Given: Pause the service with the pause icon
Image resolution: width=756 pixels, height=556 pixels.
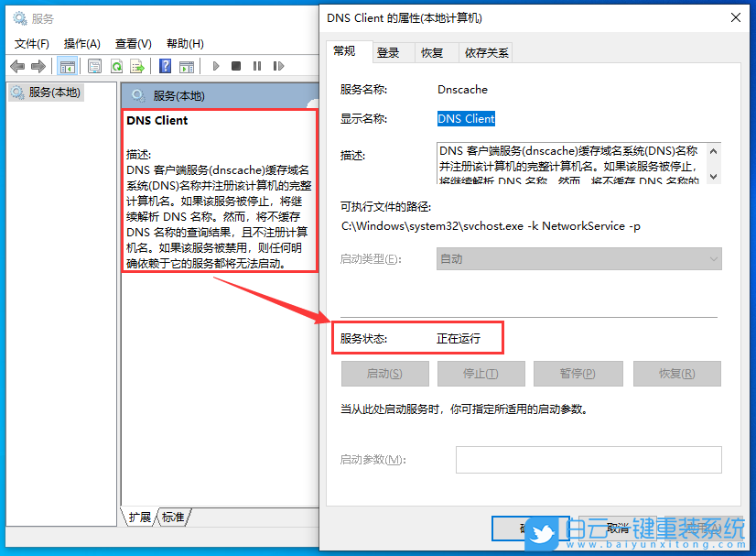Looking at the screenshot, I should pos(257,65).
